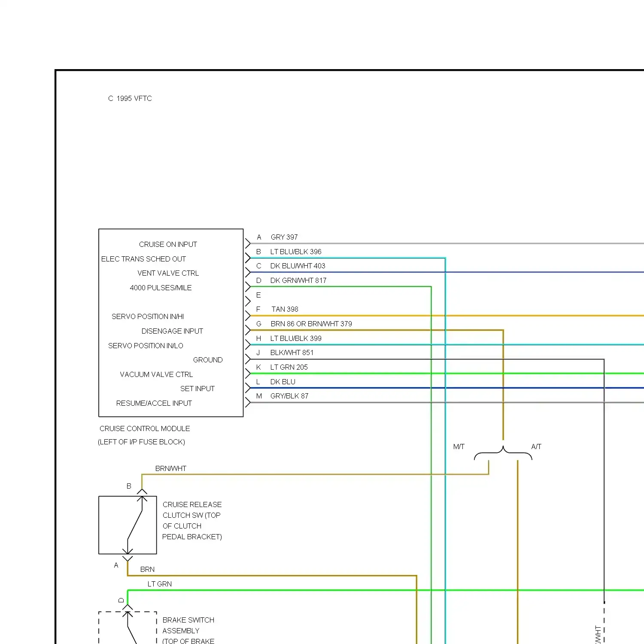The height and width of the screenshot is (644, 644).
Task: Click the '4000 PULSES/MILE' label
Action: [161, 288]
